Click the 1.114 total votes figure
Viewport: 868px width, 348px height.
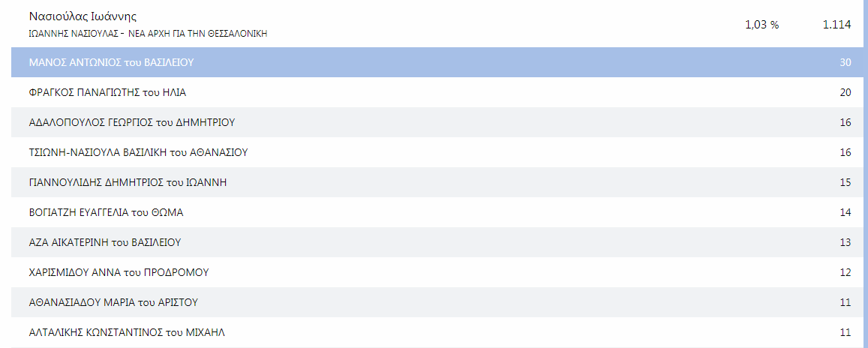coord(836,25)
